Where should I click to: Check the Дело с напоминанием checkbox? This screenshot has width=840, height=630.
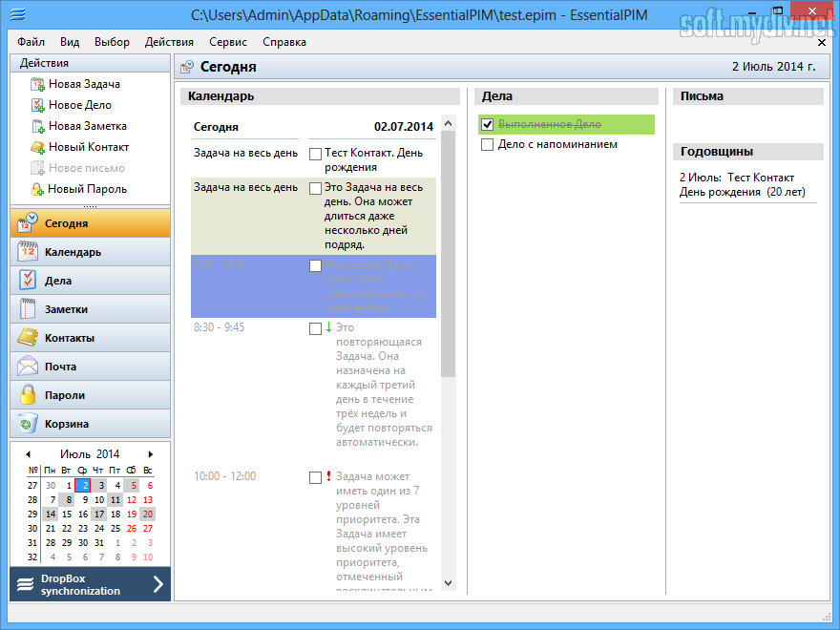tap(487, 145)
